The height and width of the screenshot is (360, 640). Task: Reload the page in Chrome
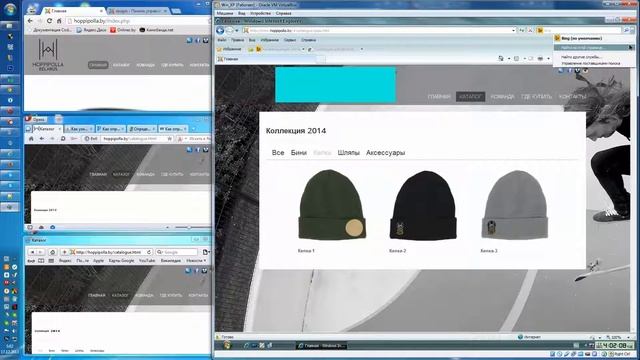(49, 21)
